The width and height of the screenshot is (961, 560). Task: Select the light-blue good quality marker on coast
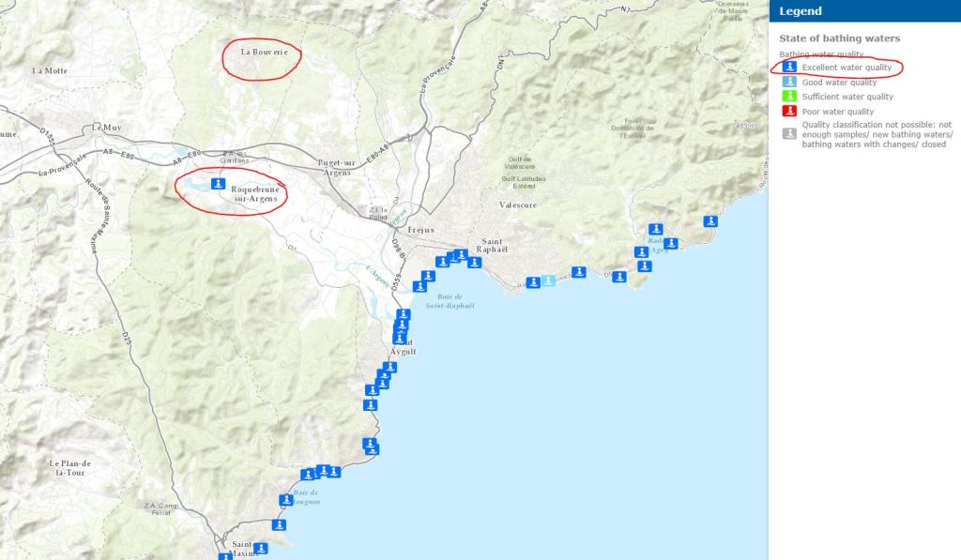pyautogui.click(x=548, y=280)
